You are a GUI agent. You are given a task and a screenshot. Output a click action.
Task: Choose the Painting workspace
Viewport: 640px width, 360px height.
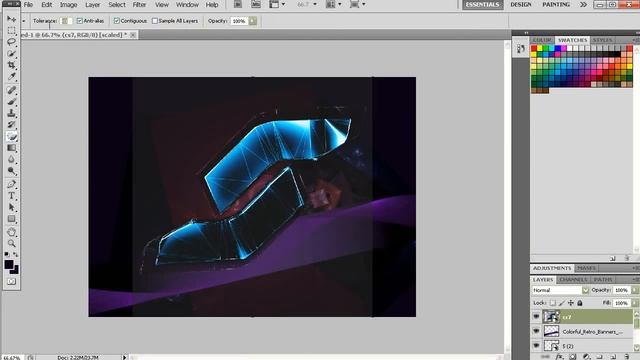556,4
